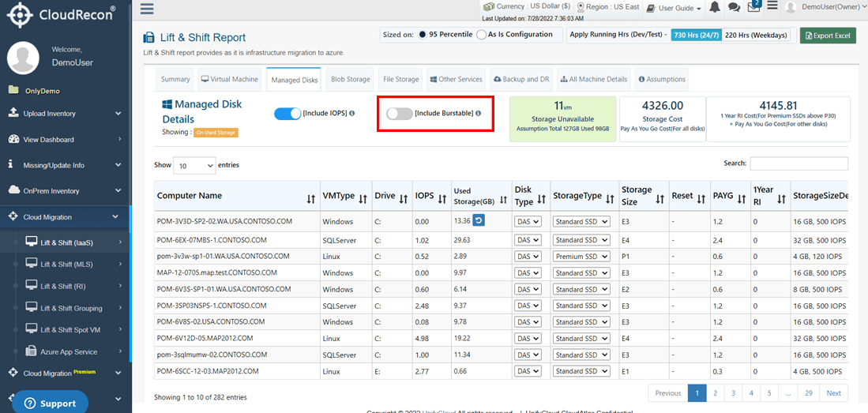This screenshot has width=868, height=413.
Task: Sort the IOPS column
Action: 442,199
